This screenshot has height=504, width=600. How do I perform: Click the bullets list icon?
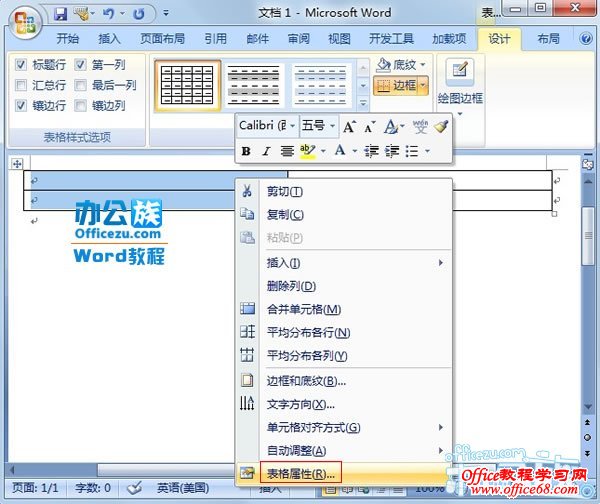pyautogui.click(x=412, y=151)
